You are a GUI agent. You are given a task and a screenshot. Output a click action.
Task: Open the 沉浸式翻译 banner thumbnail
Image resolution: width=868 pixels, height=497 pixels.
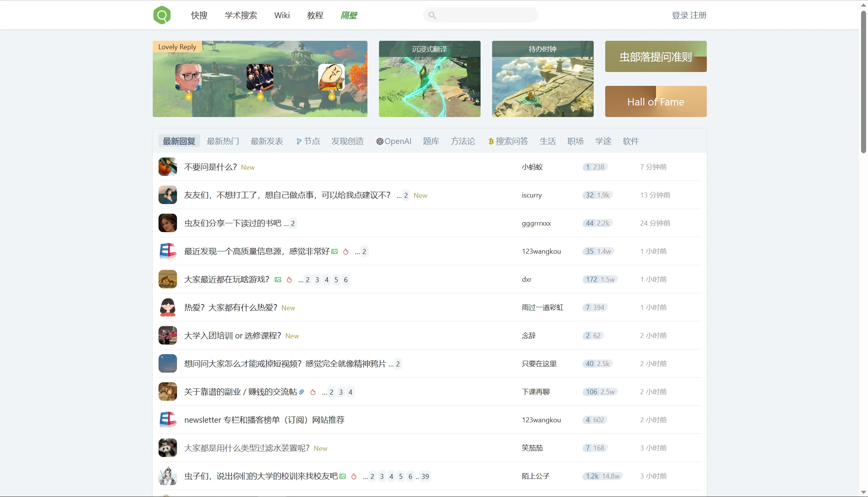(x=429, y=79)
